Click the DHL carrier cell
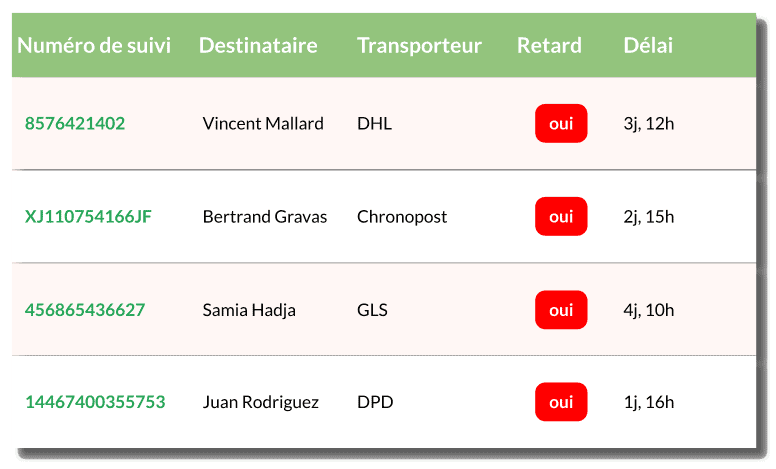 pyautogui.click(x=374, y=123)
